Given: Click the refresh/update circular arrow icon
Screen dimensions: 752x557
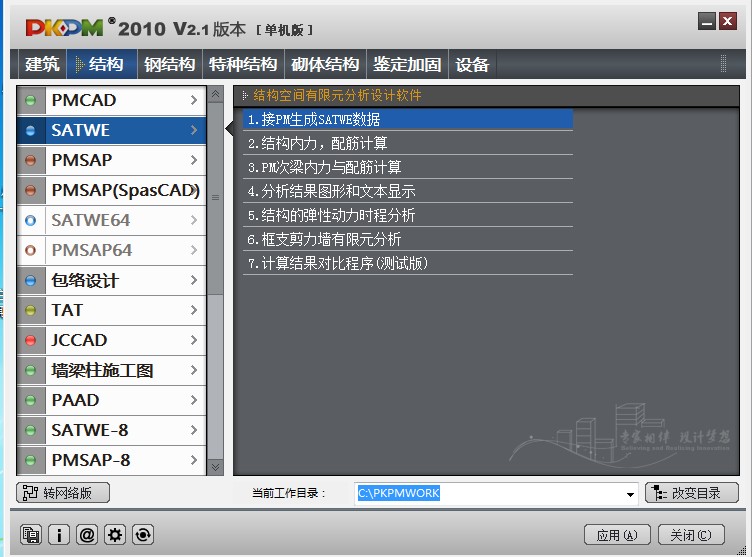Looking at the screenshot, I should point(143,535).
